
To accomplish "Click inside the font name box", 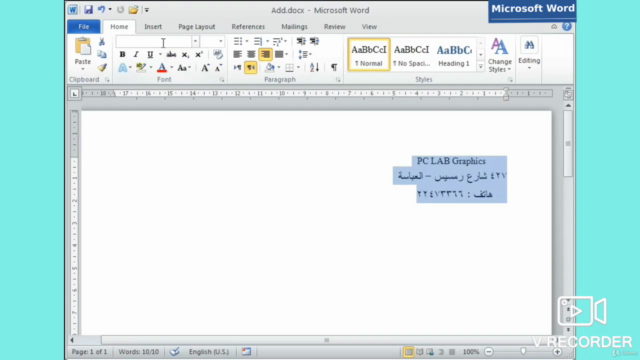I will pyautogui.click(x=153, y=41).
